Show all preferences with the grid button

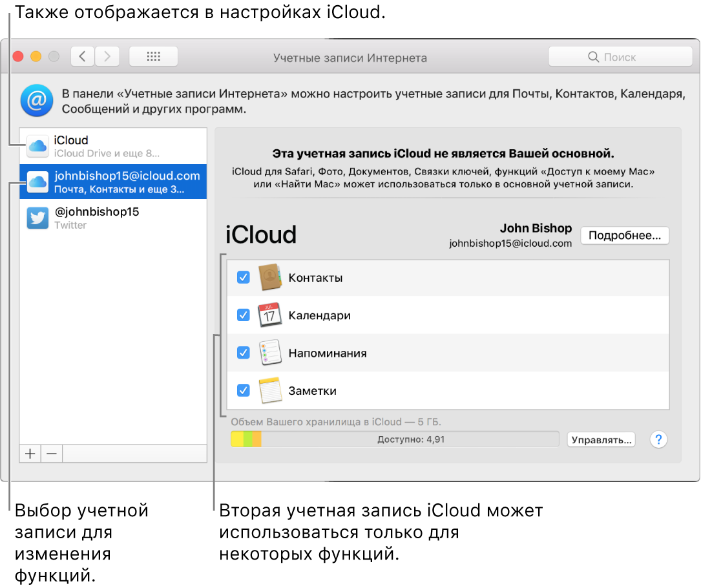click(153, 57)
